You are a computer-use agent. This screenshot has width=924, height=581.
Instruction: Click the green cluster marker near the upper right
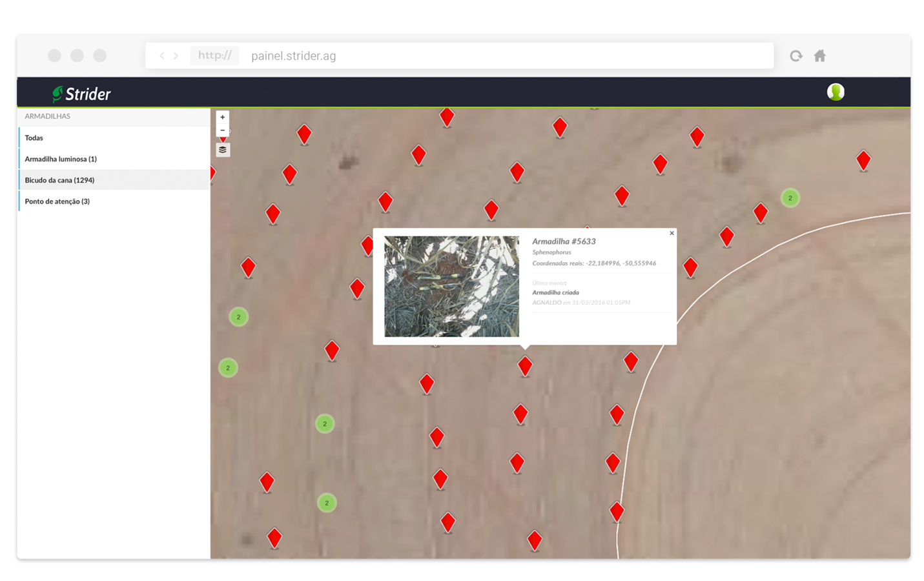click(x=790, y=198)
